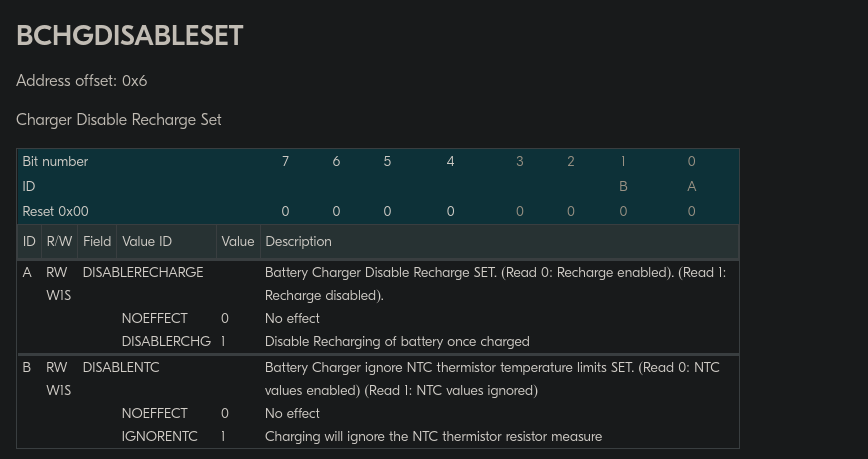Click the Charger Disable Recharge Set description

[x=118, y=120]
